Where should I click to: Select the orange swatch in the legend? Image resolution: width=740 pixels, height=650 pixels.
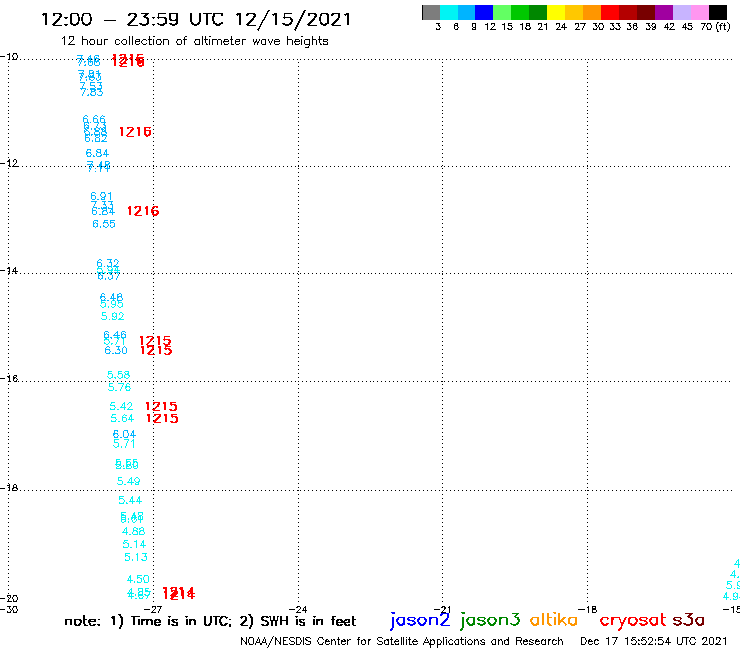click(x=591, y=12)
